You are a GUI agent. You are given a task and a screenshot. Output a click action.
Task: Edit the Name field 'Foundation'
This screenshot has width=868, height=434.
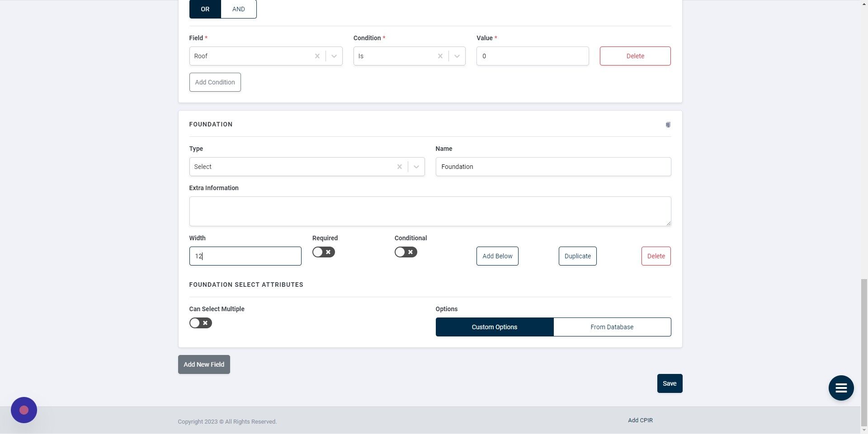point(553,167)
